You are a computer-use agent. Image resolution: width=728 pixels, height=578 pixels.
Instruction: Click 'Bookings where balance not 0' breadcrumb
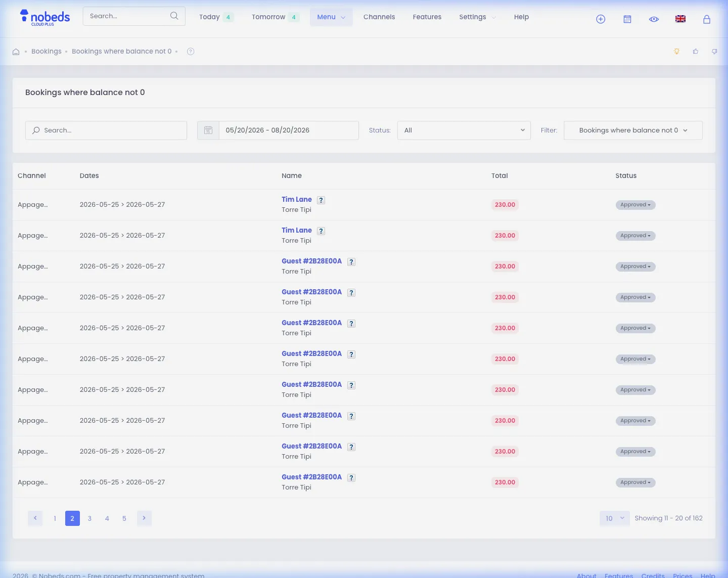(121, 52)
